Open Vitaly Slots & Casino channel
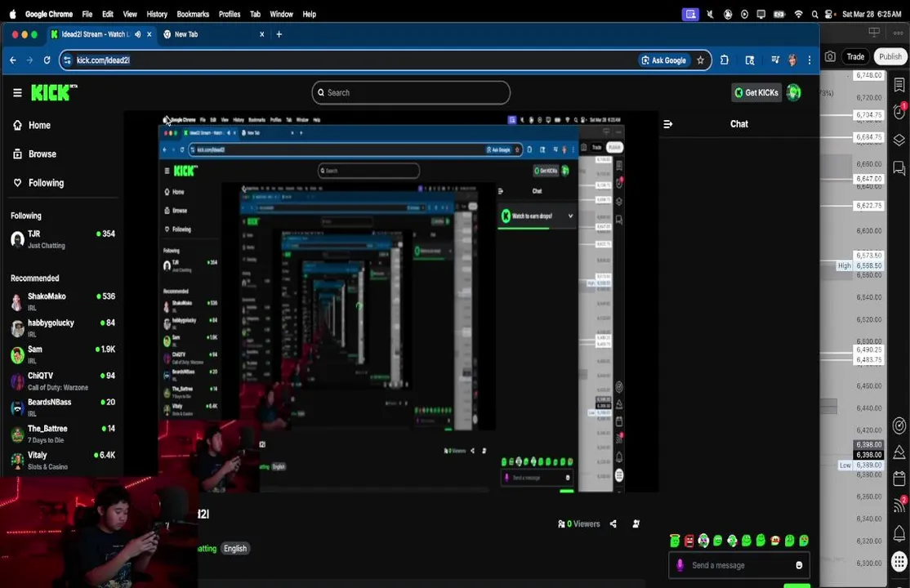Screen dimensions: 910x588 pos(63,461)
